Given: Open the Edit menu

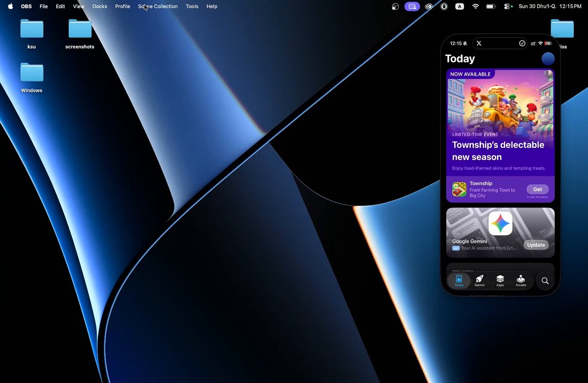Looking at the screenshot, I should (60, 6).
